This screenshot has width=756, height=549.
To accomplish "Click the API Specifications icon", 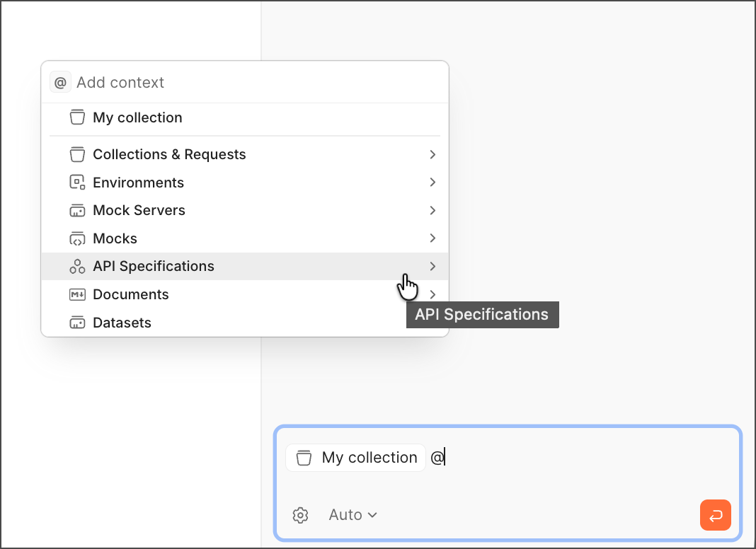I will tap(77, 266).
